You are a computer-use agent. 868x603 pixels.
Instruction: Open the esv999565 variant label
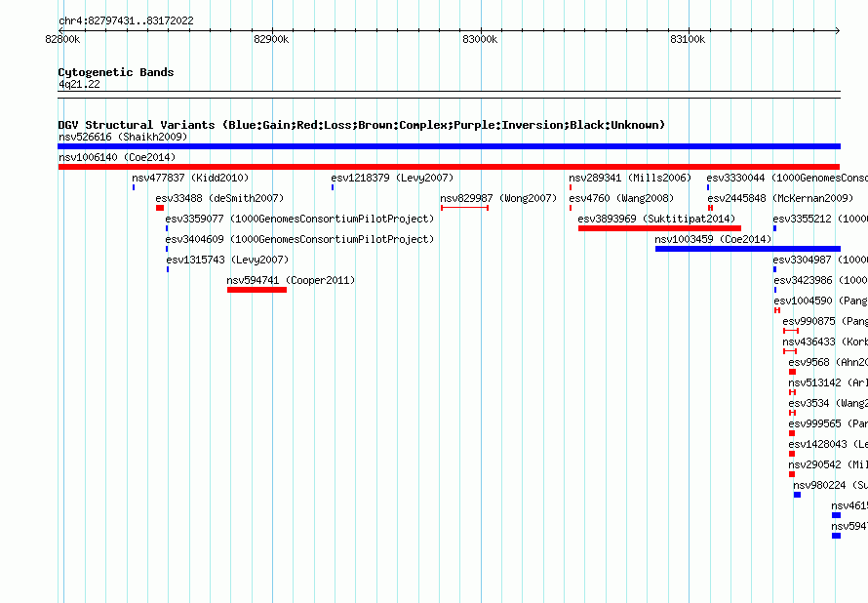coord(828,423)
